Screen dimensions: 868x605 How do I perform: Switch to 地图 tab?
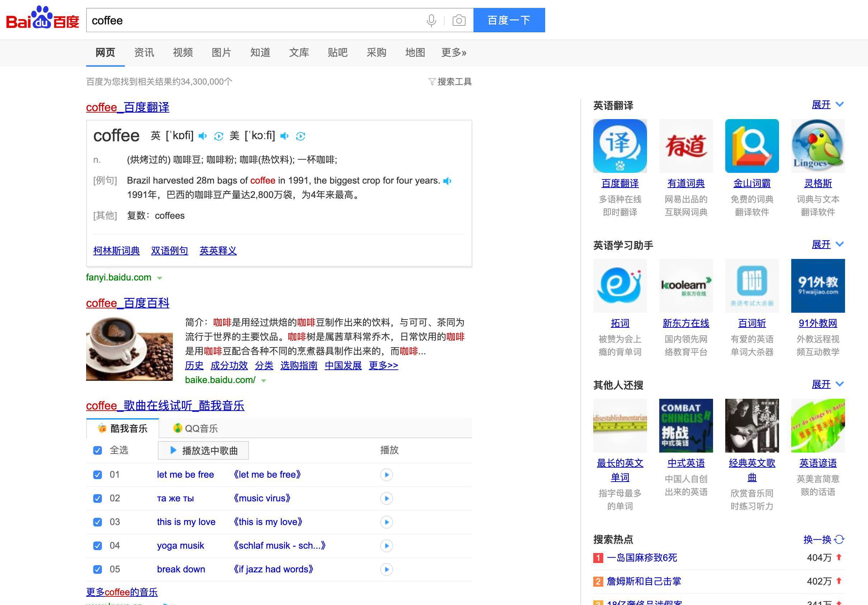pos(415,52)
